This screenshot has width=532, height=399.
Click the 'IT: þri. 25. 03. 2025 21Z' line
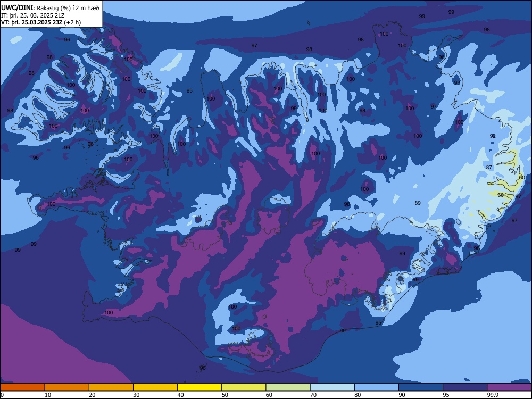(x=33, y=15)
